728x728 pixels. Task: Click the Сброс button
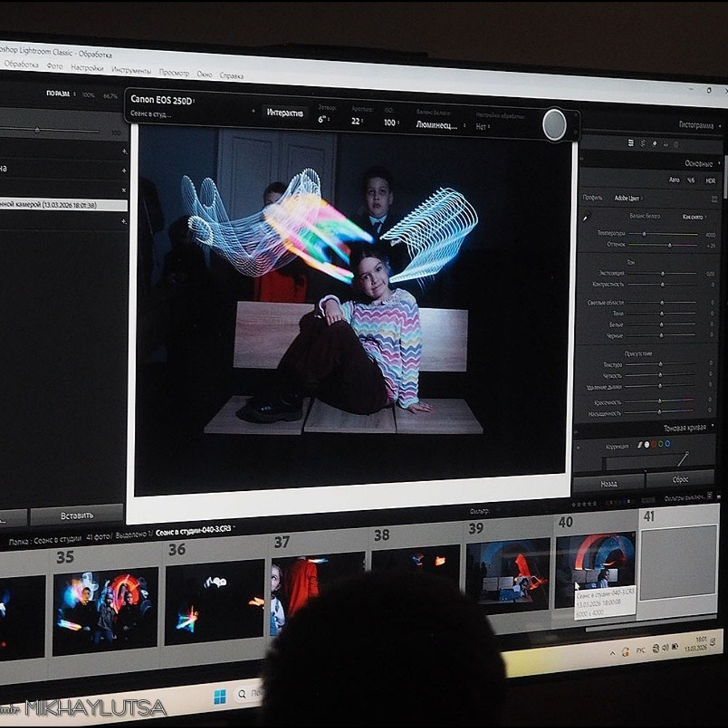click(680, 479)
